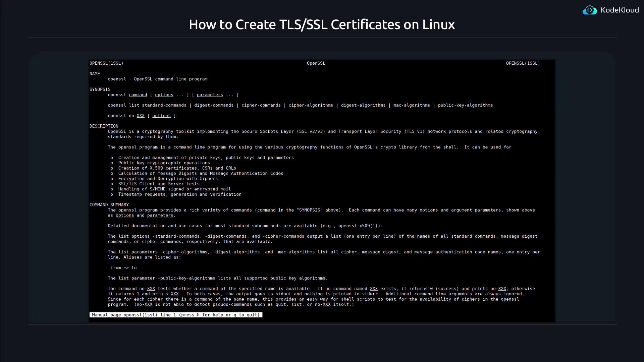The width and height of the screenshot is (644, 362).
Task: Click the COMMAND SUMMARY section heading
Action: pos(109,205)
